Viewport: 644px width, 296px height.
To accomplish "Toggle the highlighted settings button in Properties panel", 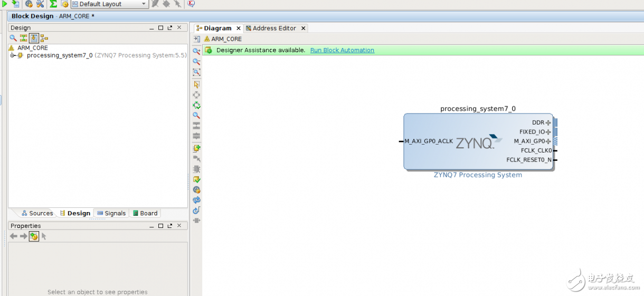I will pyautogui.click(x=34, y=236).
